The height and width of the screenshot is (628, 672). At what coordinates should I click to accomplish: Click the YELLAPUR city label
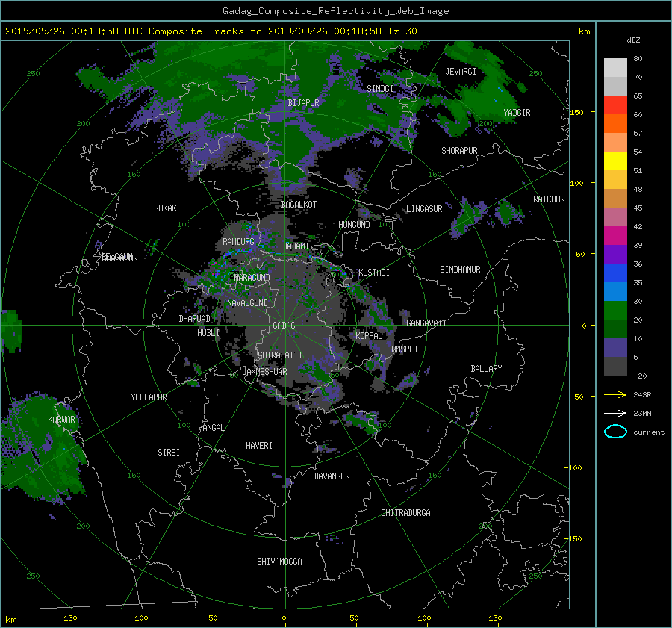[x=149, y=397]
